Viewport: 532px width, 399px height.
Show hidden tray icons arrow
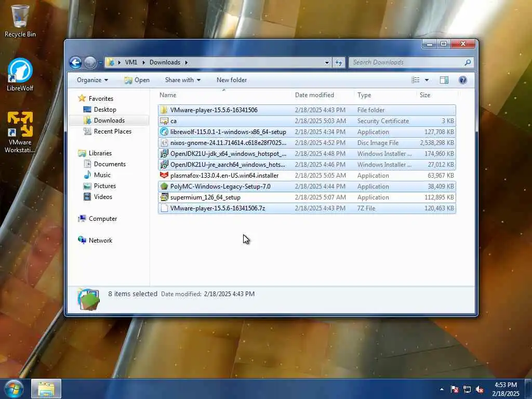point(442,389)
